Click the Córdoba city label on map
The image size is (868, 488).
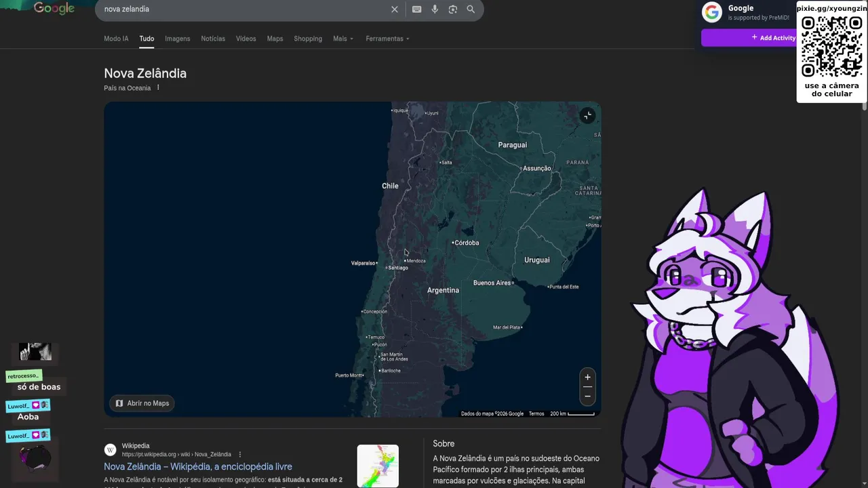click(467, 243)
